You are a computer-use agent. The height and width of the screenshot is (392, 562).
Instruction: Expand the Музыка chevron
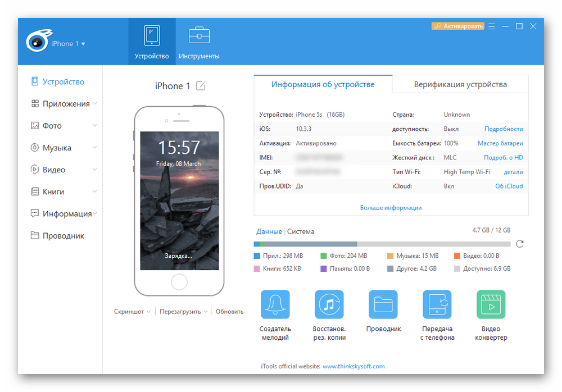point(95,147)
